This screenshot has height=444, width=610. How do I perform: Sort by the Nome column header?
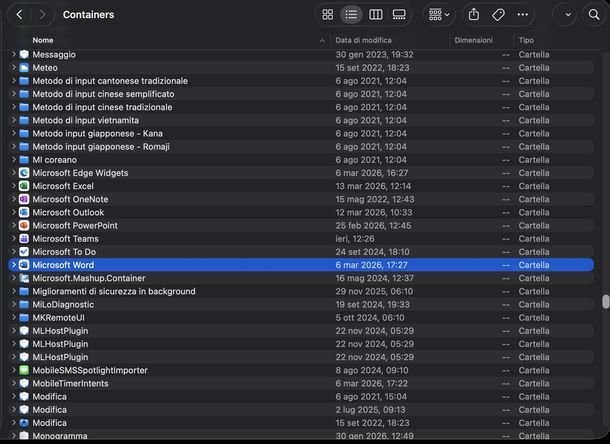(43, 40)
